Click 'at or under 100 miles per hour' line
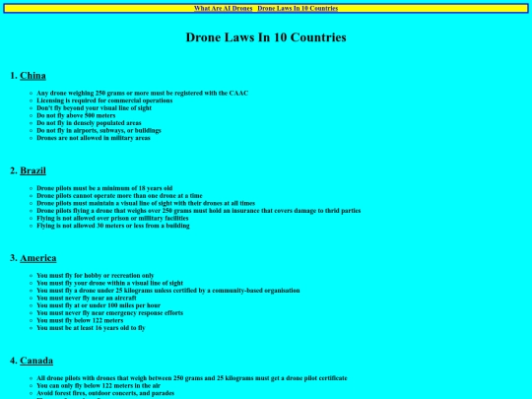Screen dimensions: 532x399 pyautogui.click(x=99, y=305)
